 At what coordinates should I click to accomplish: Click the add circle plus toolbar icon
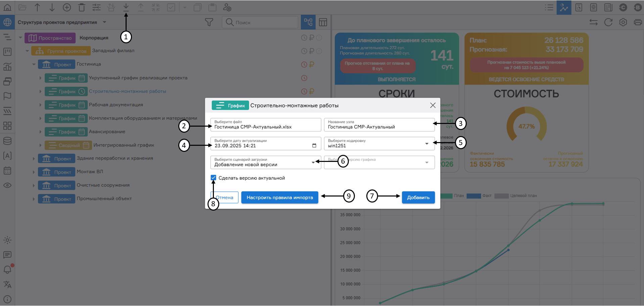tap(67, 7)
